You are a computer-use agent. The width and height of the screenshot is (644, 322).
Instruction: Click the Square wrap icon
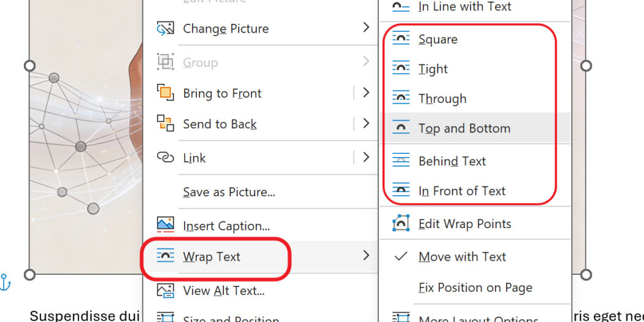[401, 39]
